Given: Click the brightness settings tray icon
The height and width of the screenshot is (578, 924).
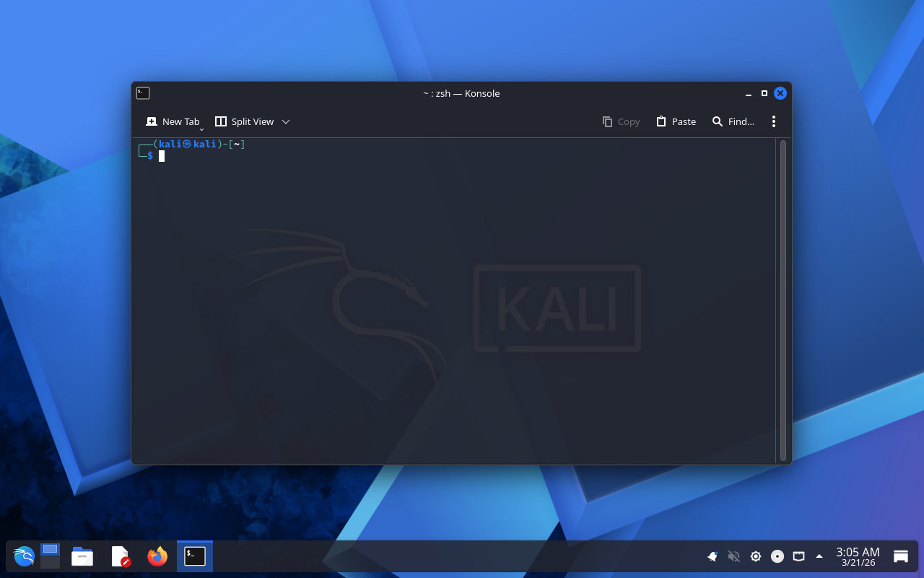Looking at the screenshot, I should pyautogui.click(x=756, y=556).
